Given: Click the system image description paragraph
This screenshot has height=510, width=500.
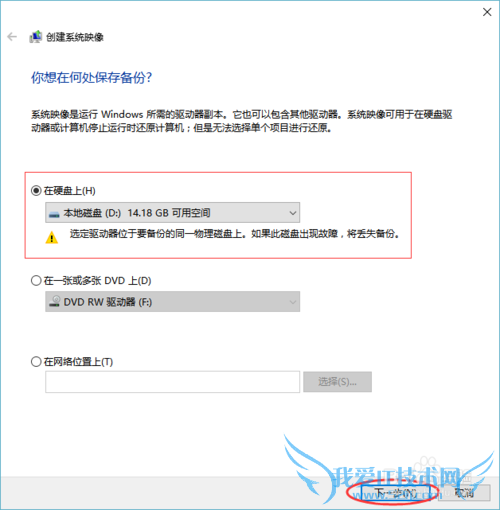Looking at the screenshot, I should click(241, 121).
